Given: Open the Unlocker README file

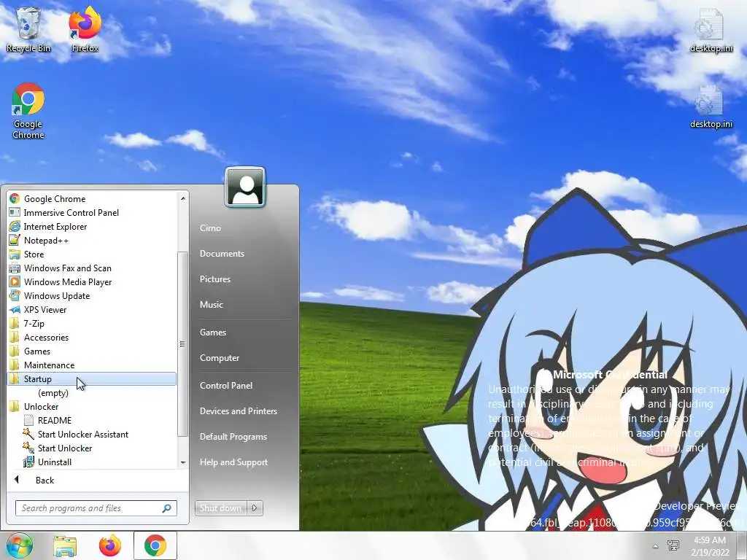Looking at the screenshot, I should [x=92, y=420].
